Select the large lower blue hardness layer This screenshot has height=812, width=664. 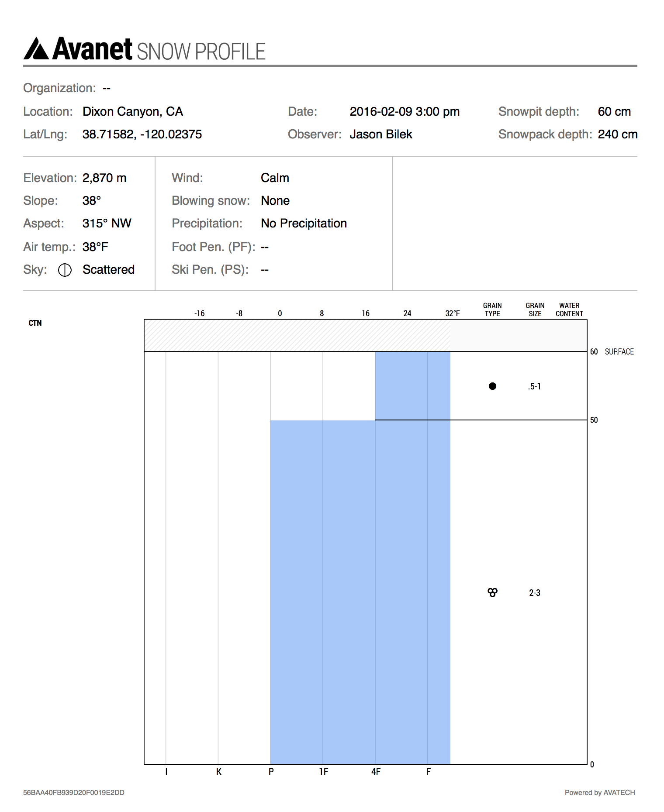(360, 592)
